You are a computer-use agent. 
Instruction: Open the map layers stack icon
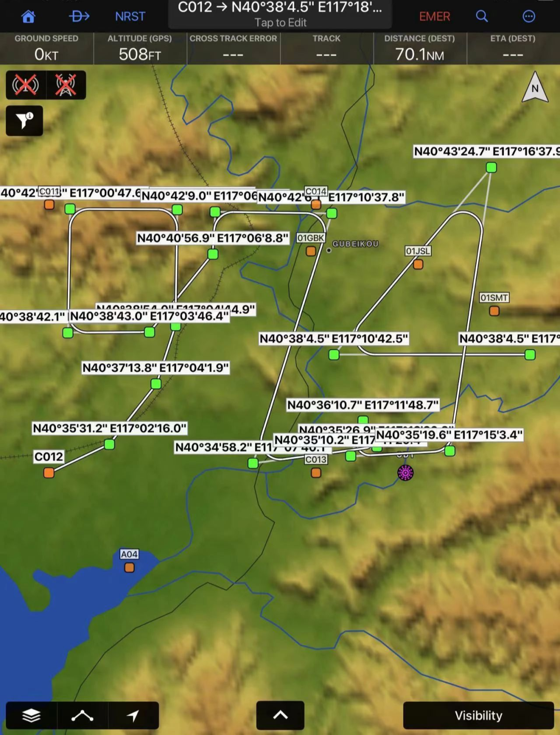(31, 715)
